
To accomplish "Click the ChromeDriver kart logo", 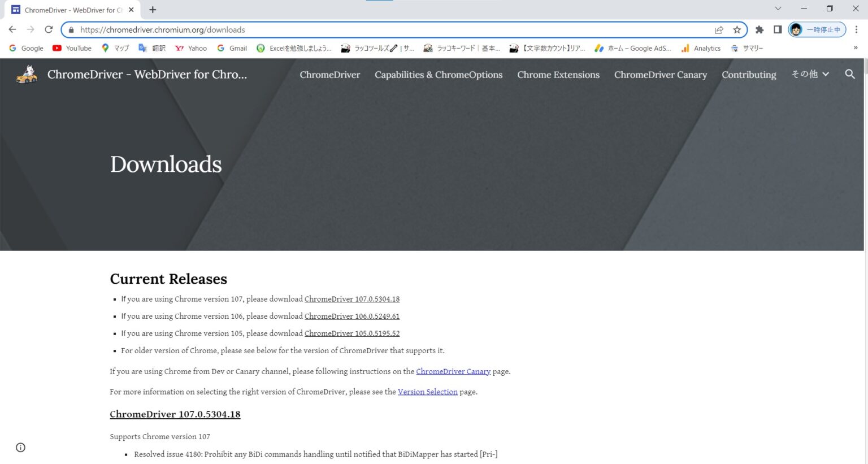I will (x=25, y=74).
